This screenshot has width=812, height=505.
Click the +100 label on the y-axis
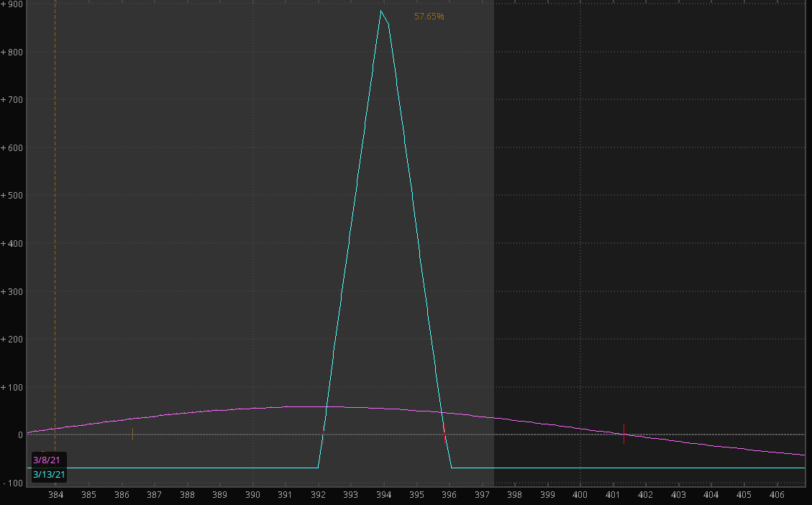tap(12, 387)
